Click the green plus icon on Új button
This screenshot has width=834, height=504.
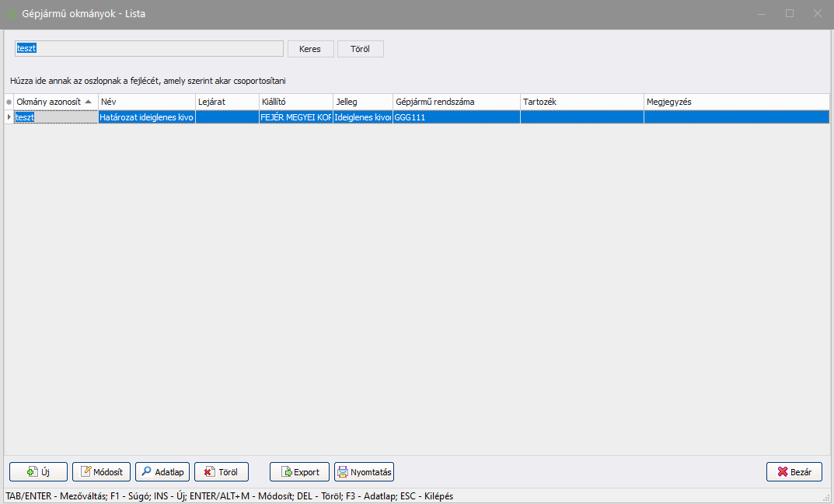[32, 472]
